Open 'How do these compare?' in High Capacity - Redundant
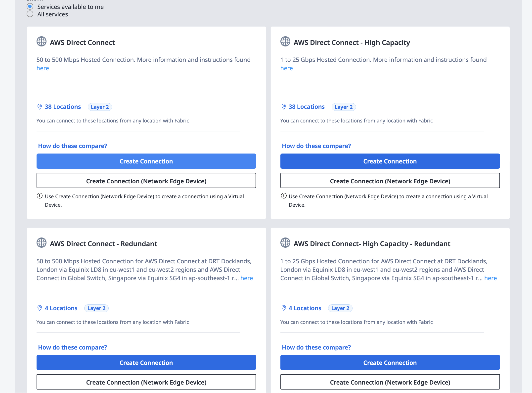Screen dimensions: 532x393 (316, 347)
